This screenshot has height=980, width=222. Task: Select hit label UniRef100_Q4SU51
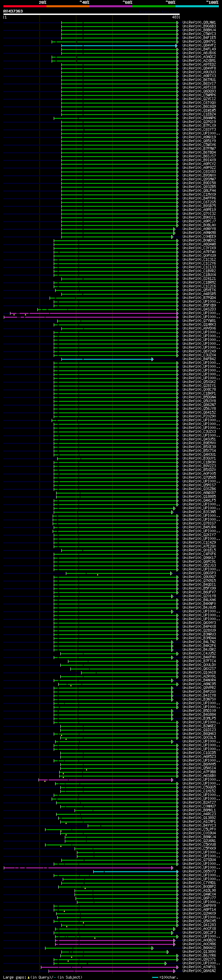199,439
